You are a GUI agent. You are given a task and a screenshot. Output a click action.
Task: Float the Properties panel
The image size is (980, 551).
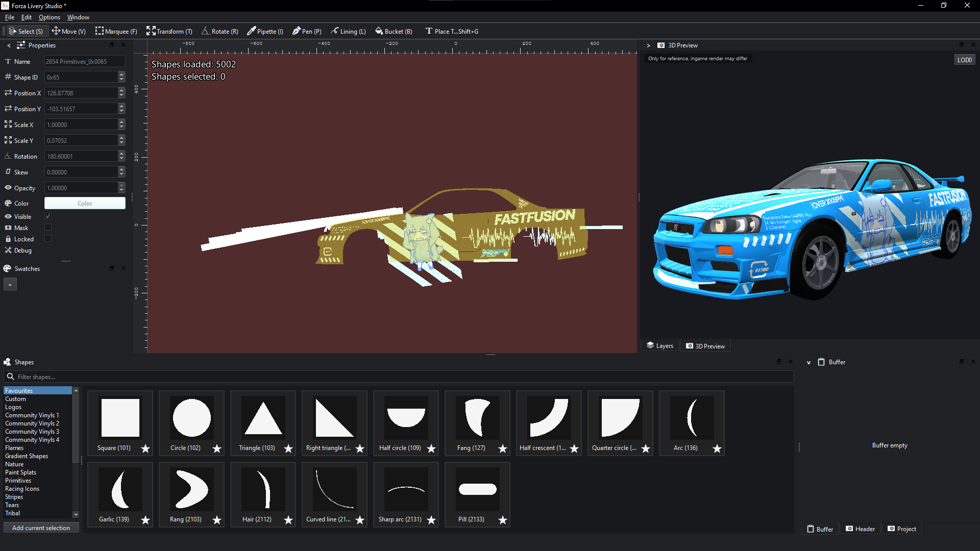[x=112, y=45]
